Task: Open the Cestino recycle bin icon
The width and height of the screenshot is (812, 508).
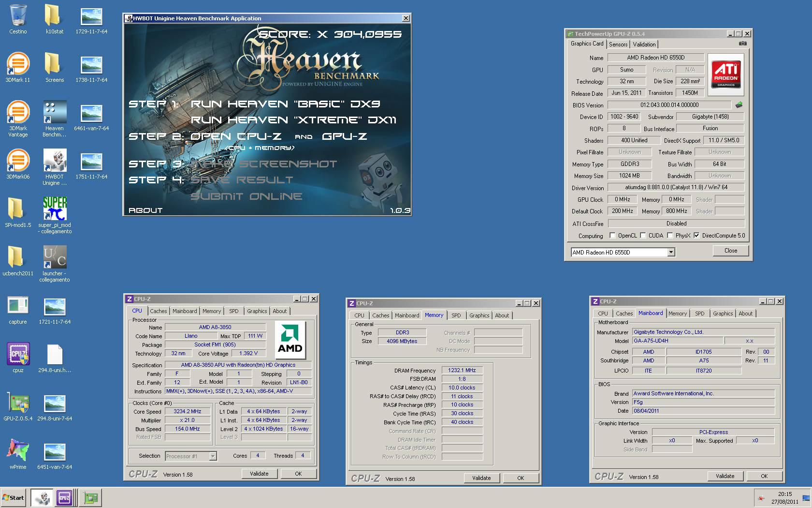Action: [x=18, y=19]
